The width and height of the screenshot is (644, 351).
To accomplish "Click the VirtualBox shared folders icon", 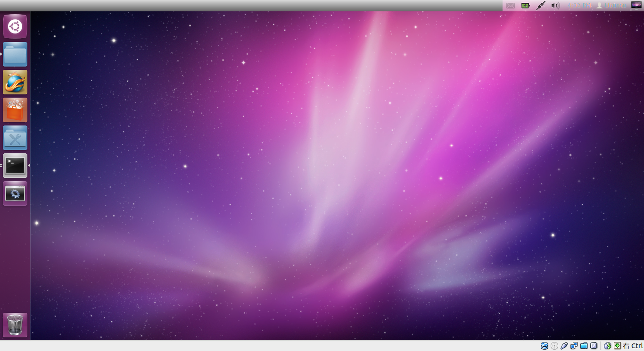I will 584,346.
